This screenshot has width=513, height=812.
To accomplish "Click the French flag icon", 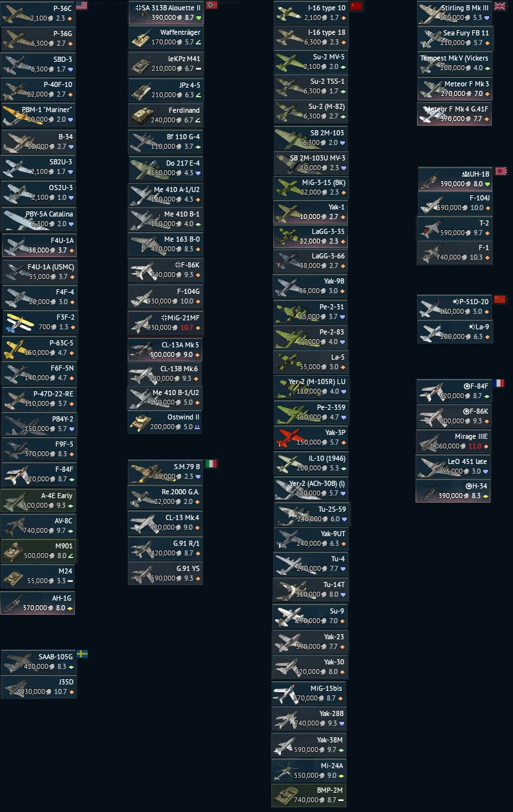I will point(499,383).
